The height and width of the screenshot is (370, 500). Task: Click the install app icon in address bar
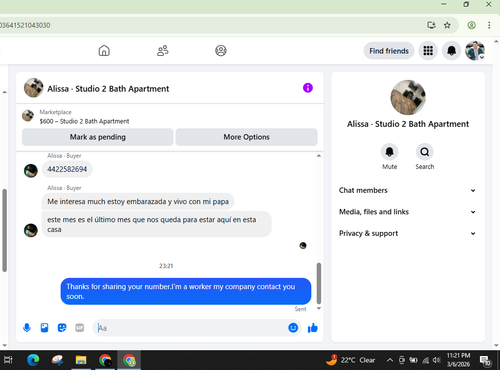[431, 25]
